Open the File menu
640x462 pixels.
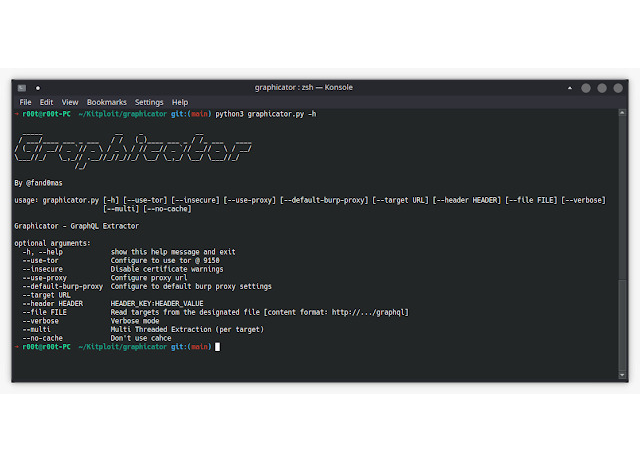click(25, 102)
